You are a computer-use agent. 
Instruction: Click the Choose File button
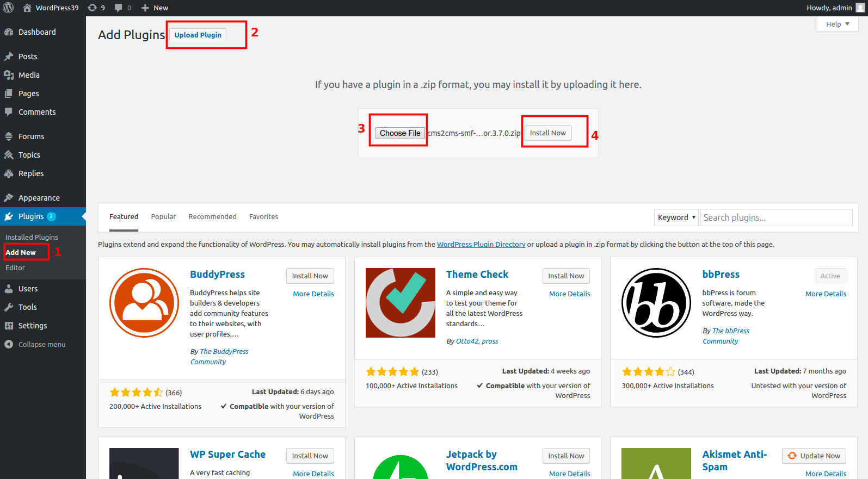(400, 133)
